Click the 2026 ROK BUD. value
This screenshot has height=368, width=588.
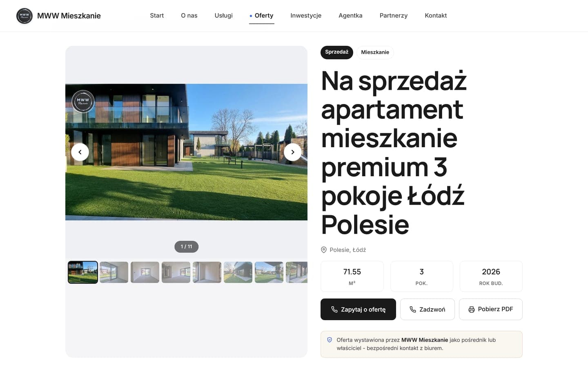coord(491,276)
